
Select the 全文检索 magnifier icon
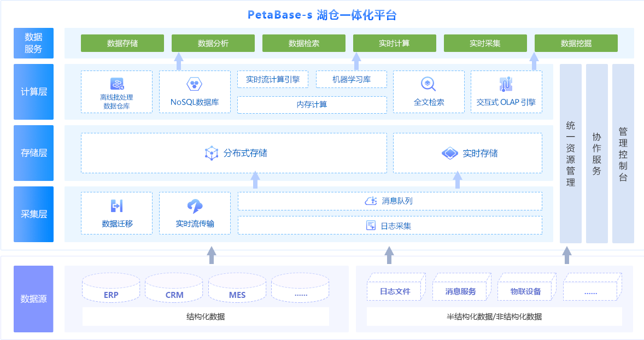428,84
